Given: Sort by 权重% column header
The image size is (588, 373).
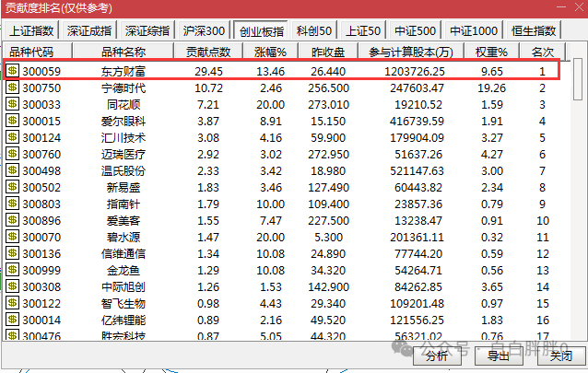Looking at the screenshot, I should tap(491, 52).
